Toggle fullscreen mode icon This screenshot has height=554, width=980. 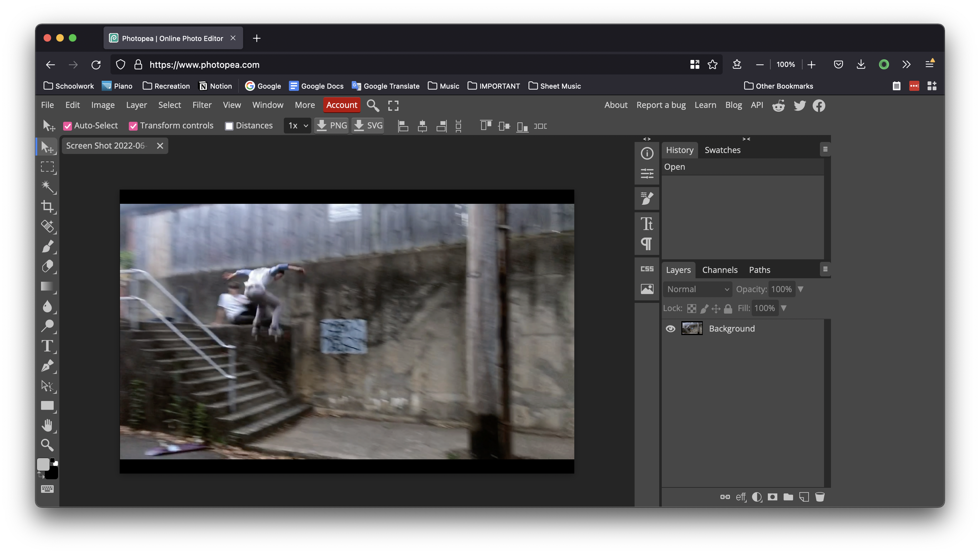(393, 105)
